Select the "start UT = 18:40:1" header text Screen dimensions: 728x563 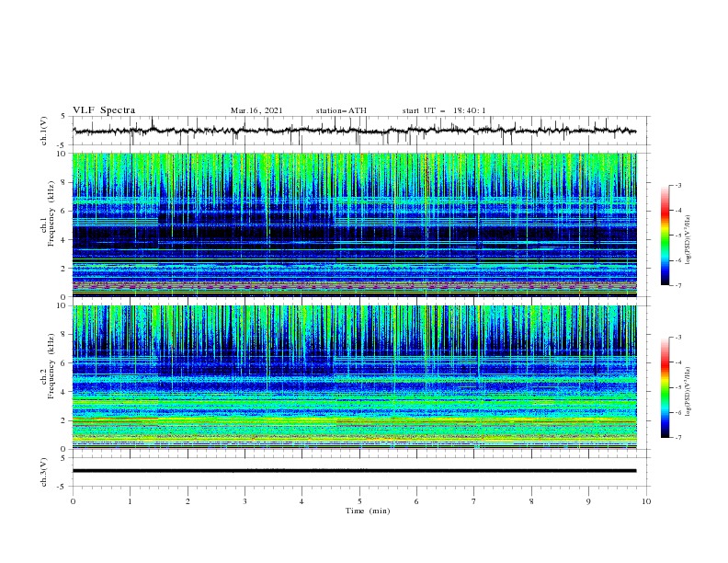click(443, 110)
